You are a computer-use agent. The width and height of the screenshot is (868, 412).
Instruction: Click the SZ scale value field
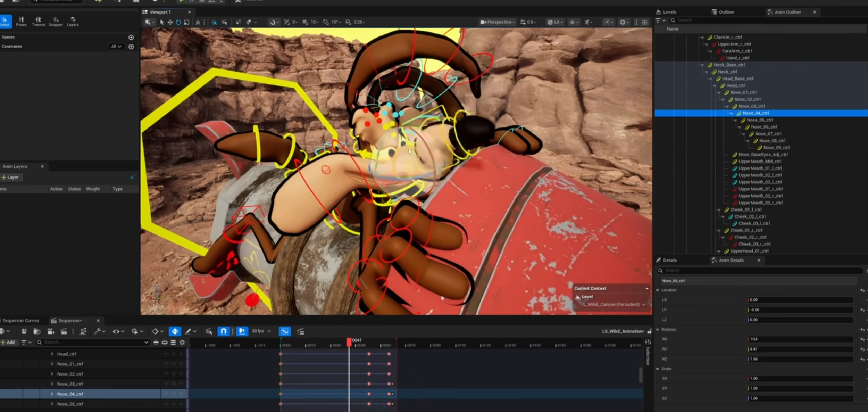[800, 398]
